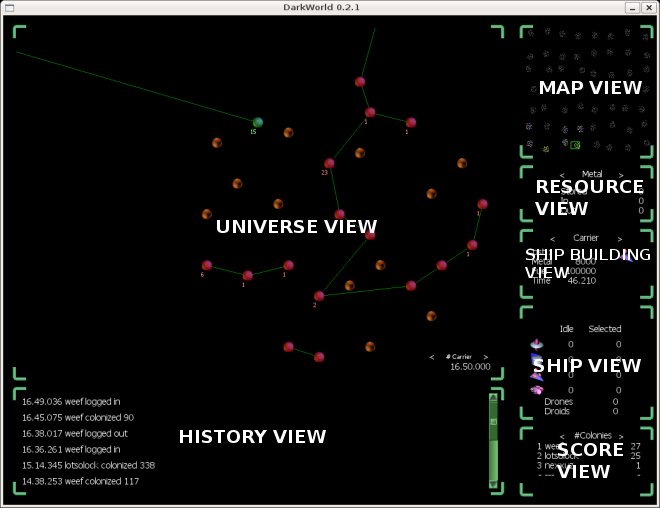Select the green planet labeled 15
The width and height of the screenshot is (660, 508).
[x=257, y=122]
